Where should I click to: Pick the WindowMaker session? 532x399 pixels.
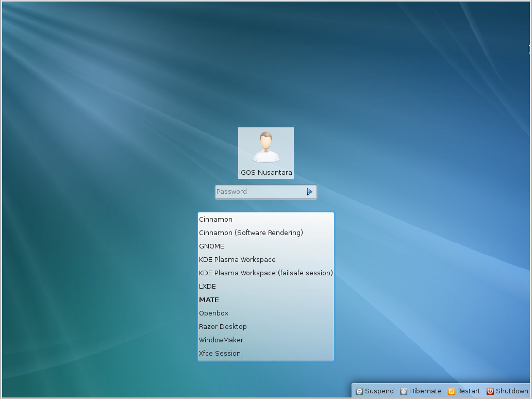pos(266,340)
